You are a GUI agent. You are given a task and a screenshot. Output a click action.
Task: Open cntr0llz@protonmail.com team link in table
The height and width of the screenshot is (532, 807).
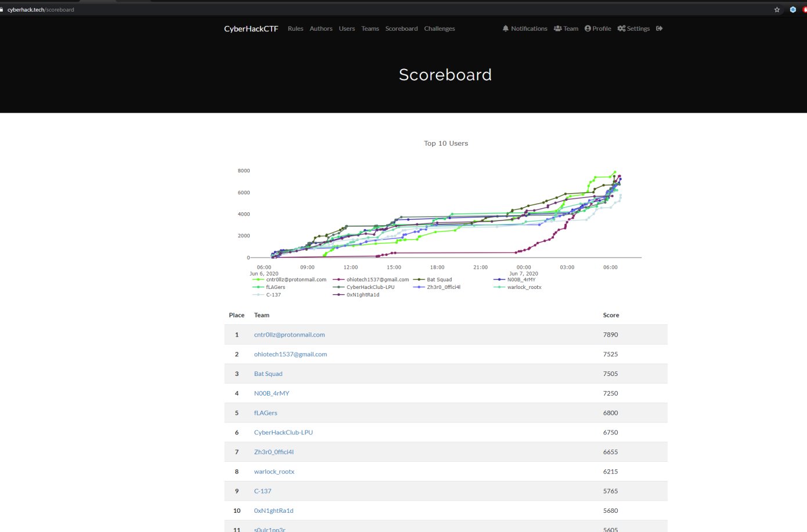(289, 335)
